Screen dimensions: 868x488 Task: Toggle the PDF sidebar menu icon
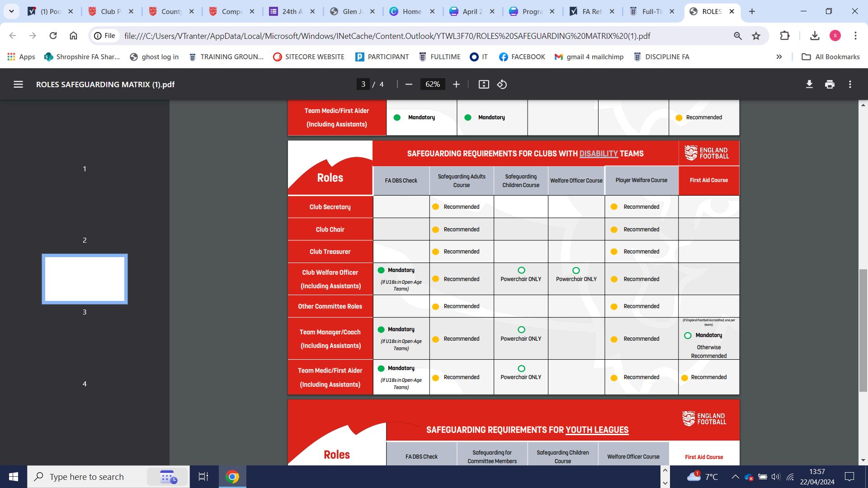(x=18, y=84)
